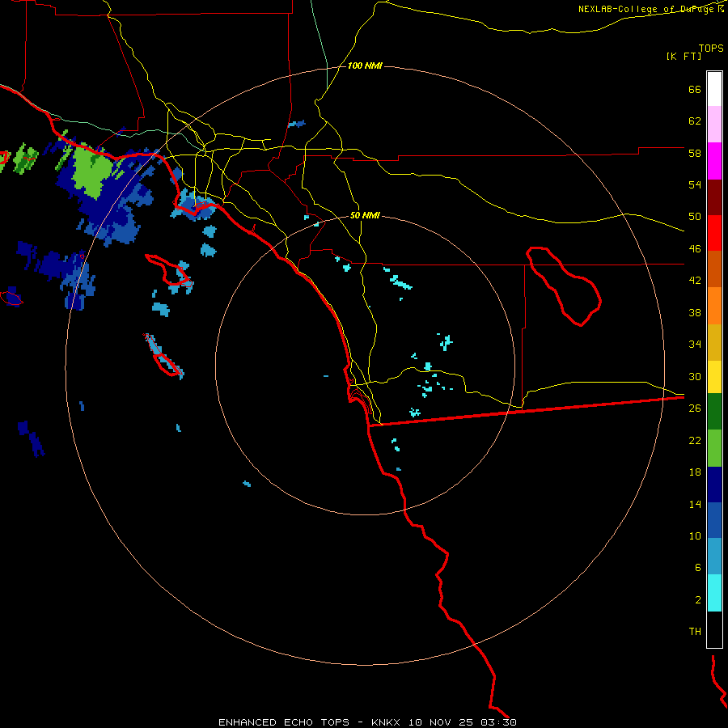Click the large light green echo area

point(91,171)
